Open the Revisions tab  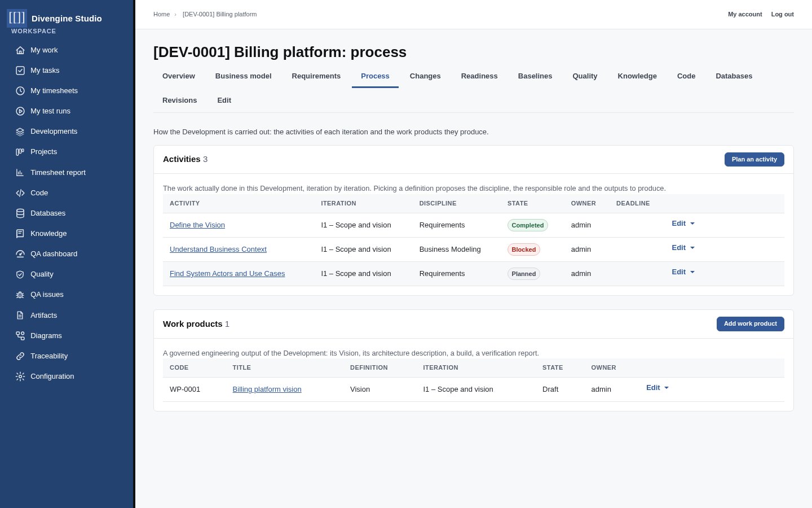[x=180, y=100]
